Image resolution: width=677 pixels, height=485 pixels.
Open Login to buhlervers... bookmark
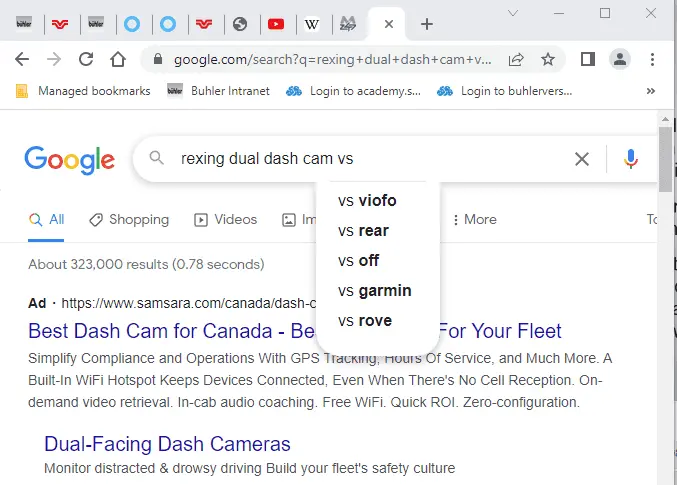pos(504,91)
